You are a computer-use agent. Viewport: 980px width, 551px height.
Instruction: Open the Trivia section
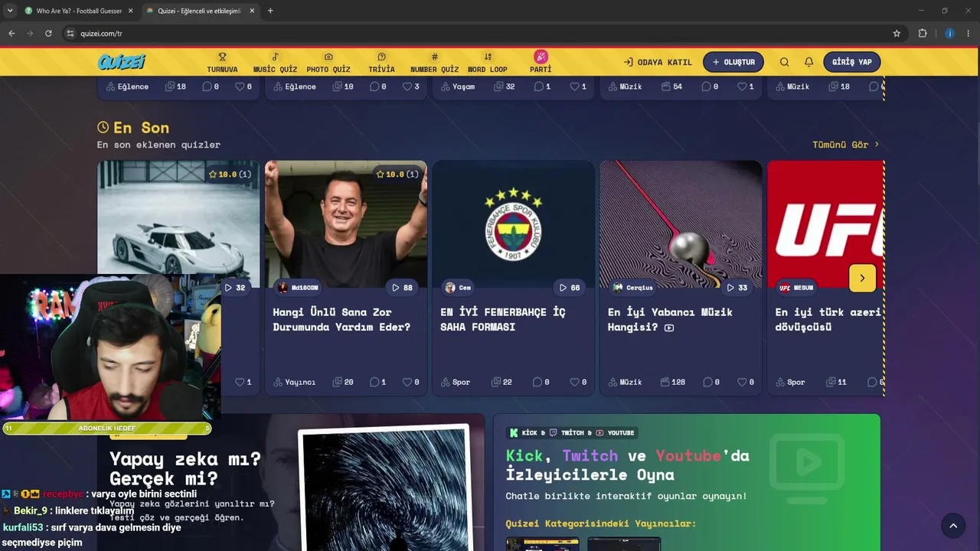click(x=381, y=63)
